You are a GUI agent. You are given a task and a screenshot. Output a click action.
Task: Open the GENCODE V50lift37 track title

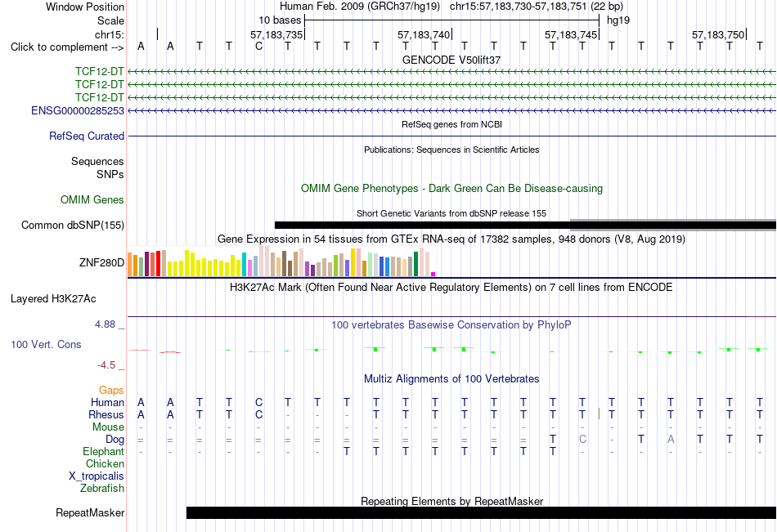pyautogui.click(x=451, y=60)
